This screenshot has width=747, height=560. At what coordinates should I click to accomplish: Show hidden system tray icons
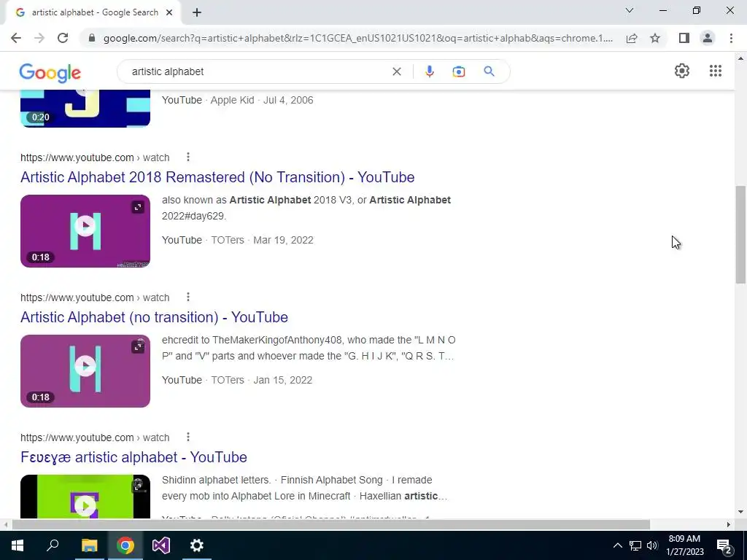[617, 545]
